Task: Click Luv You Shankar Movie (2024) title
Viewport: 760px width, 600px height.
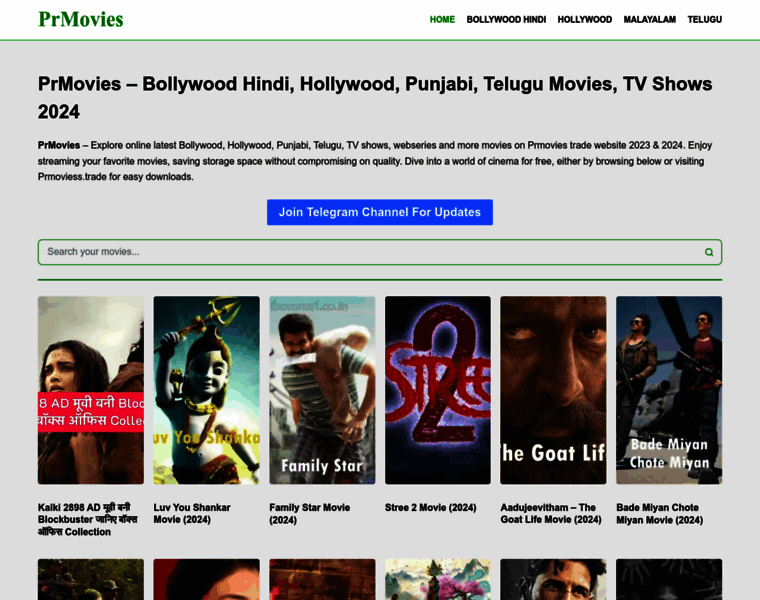Action: pos(192,513)
